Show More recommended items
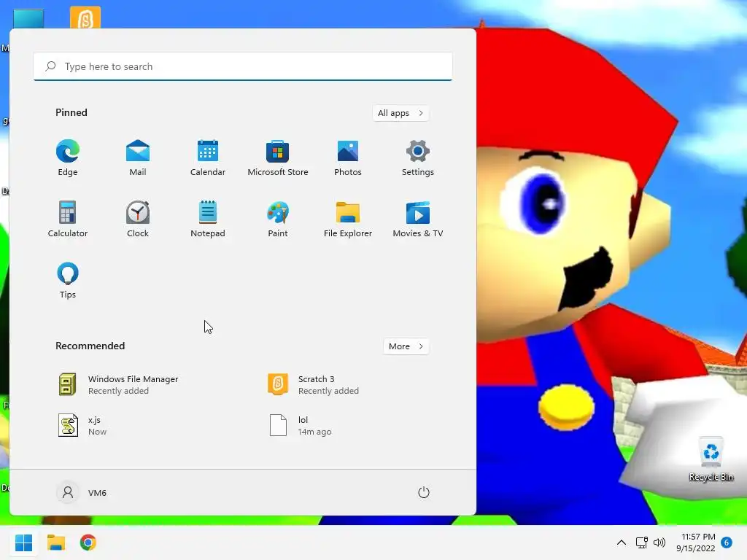This screenshot has height=560, width=747. [x=406, y=346]
